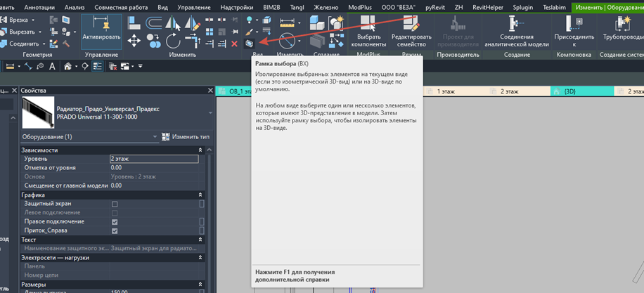Open the Вырезать dropdown arrow

tap(40, 32)
